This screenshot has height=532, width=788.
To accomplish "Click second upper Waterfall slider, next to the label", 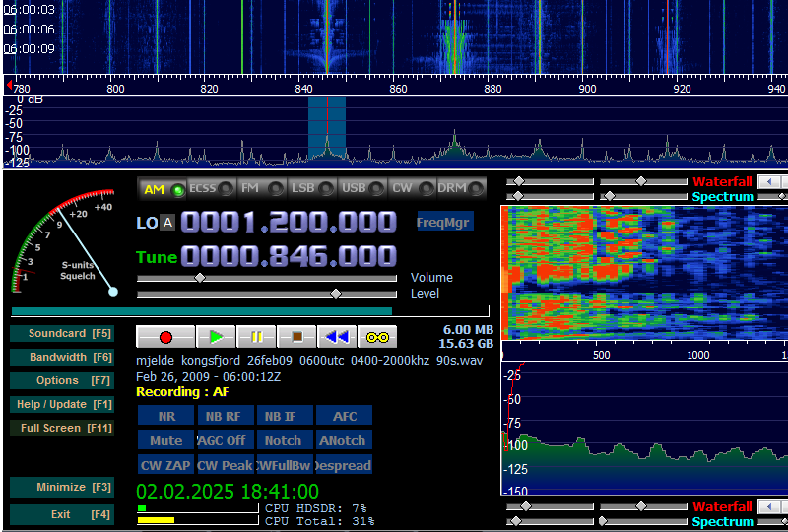I will pyautogui.click(x=641, y=181).
